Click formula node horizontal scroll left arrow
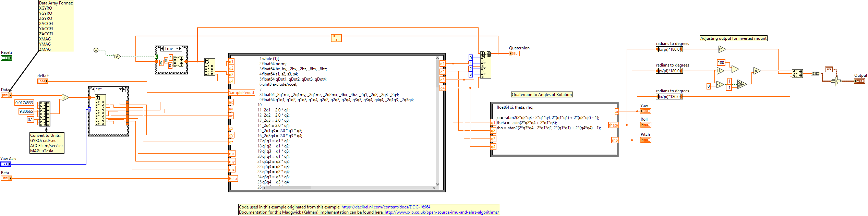The height and width of the screenshot is (216, 868). pos(264,188)
